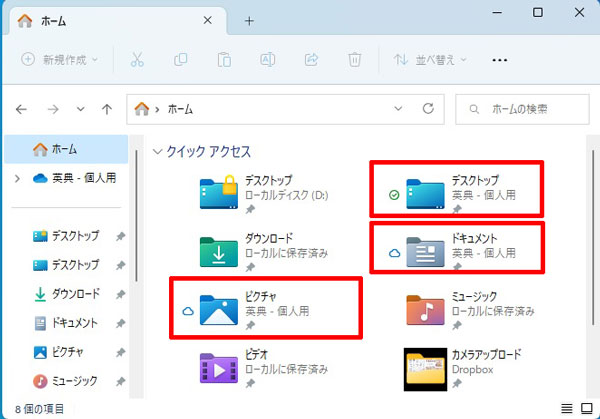Click the rename icon in toolbar
600x419 pixels.
(267, 60)
